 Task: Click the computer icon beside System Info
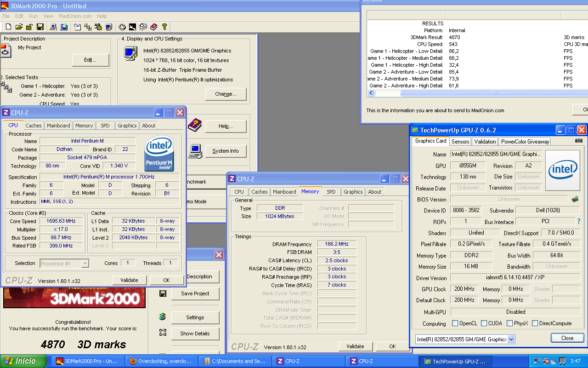pyautogui.click(x=195, y=150)
